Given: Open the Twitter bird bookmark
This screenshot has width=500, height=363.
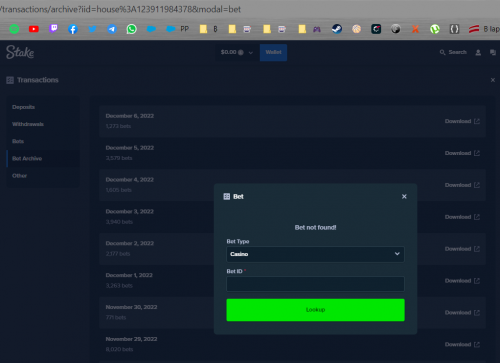Looking at the screenshot, I should coord(92,29).
